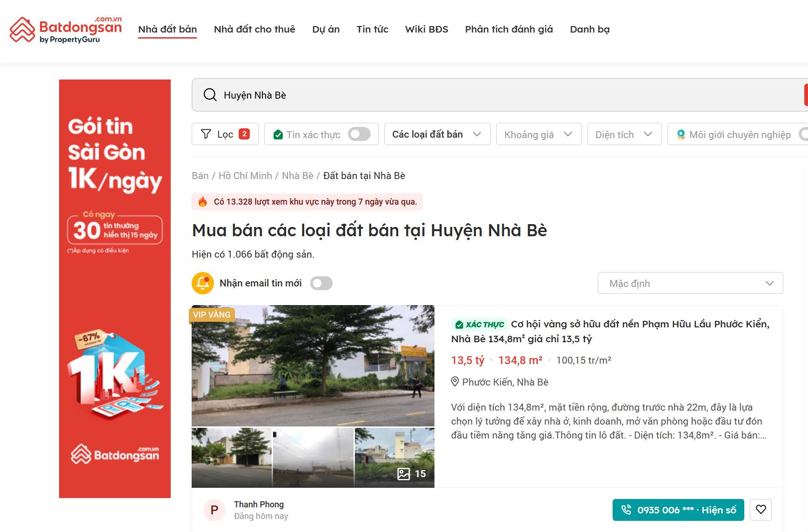Click the location pin next to Phước Kiển
The image size is (808, 532).
pos(455,382)
